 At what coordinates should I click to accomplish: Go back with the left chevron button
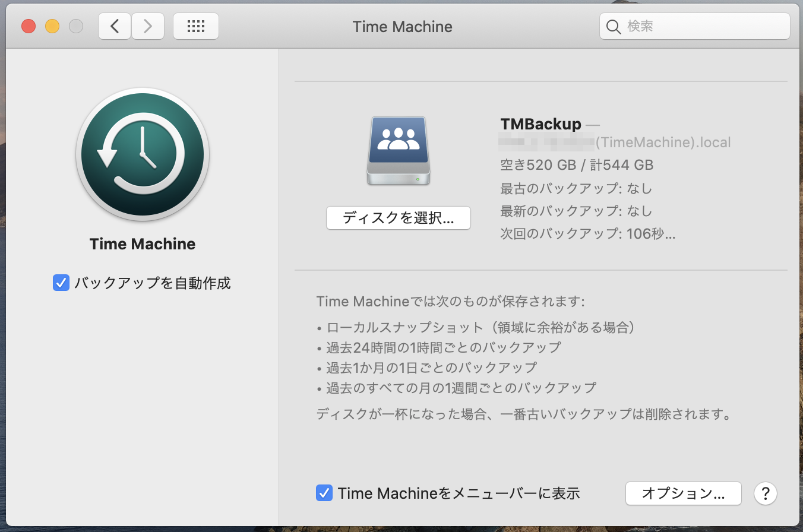115,26
